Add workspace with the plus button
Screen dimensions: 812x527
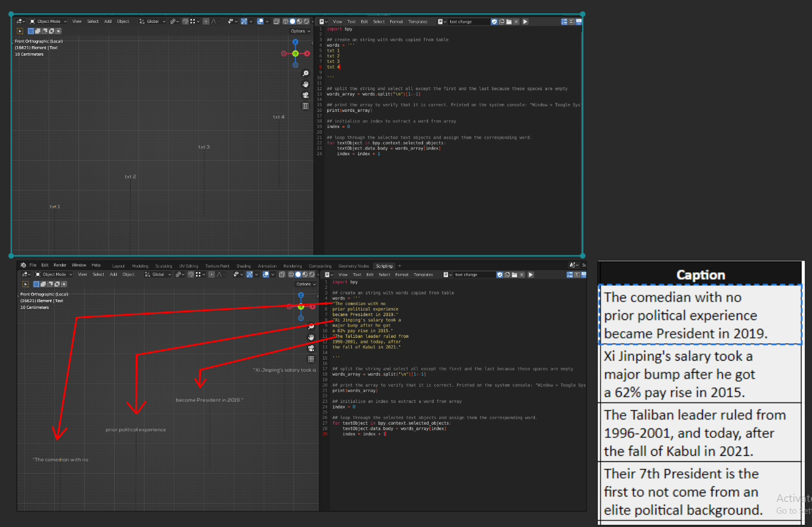[400, 266]
